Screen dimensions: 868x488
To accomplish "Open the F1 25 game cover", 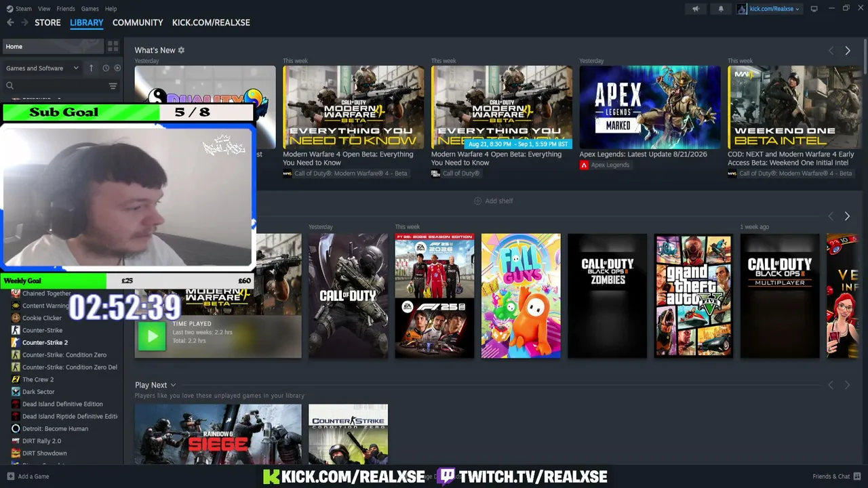I will (435, 296).
